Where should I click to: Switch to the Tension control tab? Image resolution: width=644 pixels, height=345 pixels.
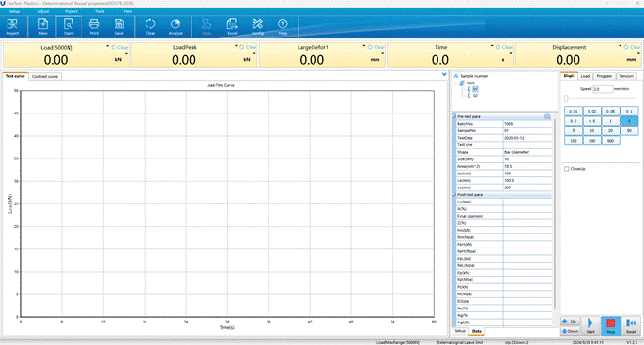[626, 76]
